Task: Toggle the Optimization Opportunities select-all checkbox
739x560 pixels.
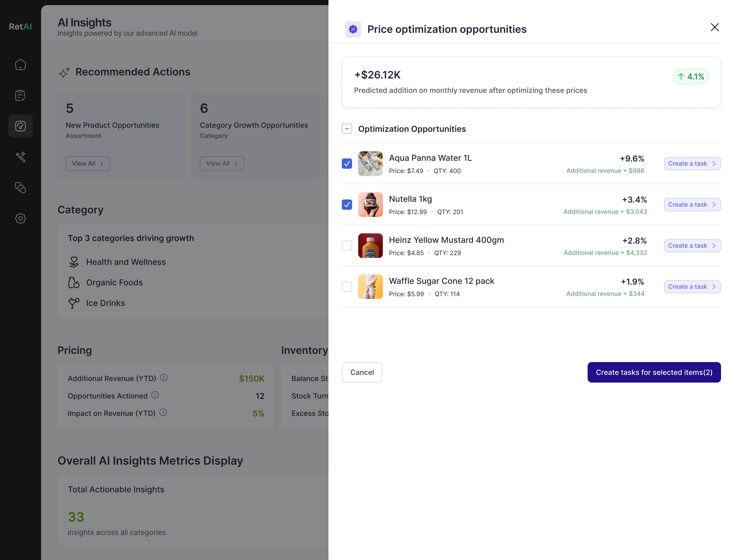Action: [x=347, y=129]
